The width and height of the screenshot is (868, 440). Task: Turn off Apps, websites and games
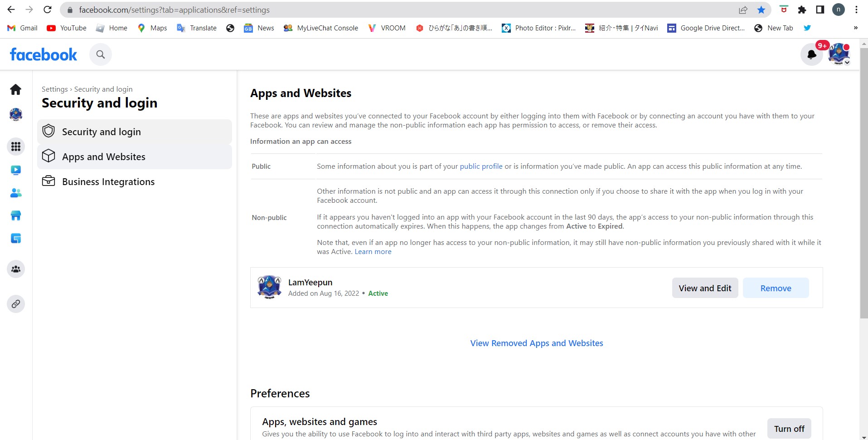click(789, 429)
